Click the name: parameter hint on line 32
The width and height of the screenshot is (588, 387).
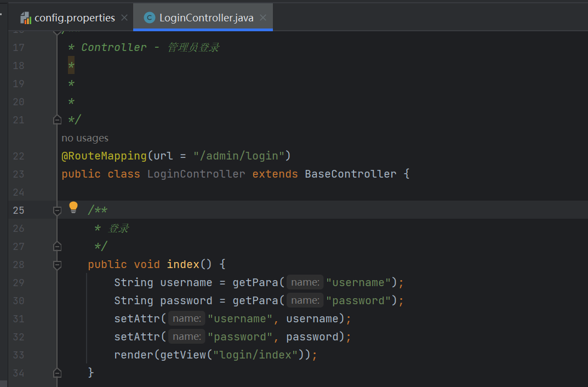(x=186, y=337)
